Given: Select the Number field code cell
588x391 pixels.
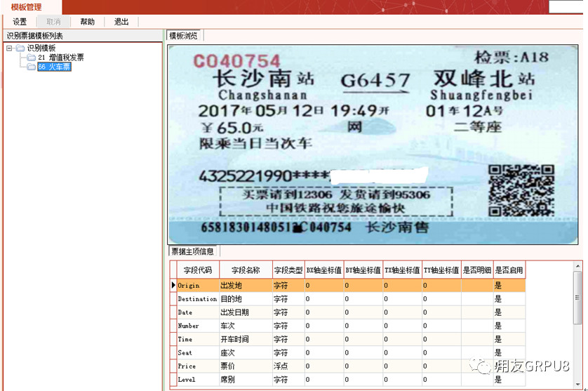Looking at the screenshot, I should pos(198,326).
